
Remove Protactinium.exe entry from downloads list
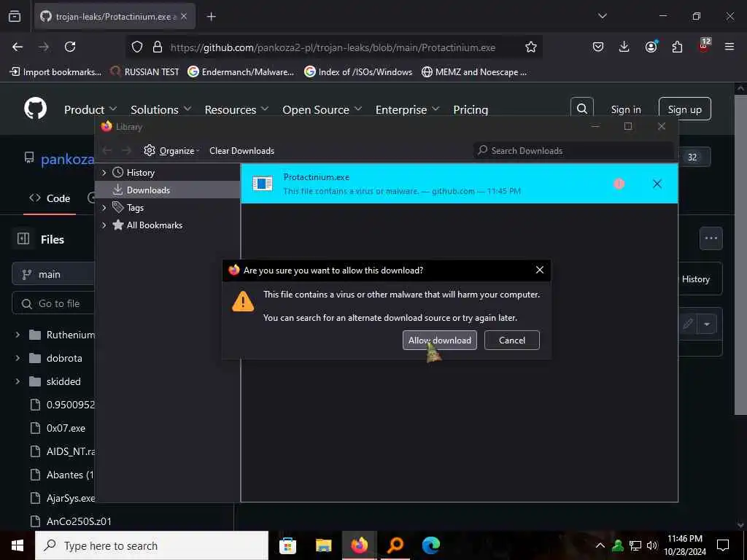tap(657, 184)
